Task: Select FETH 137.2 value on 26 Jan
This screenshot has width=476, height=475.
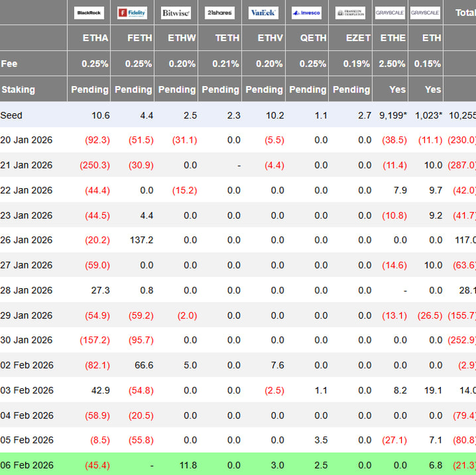Action: coord(141,240)
